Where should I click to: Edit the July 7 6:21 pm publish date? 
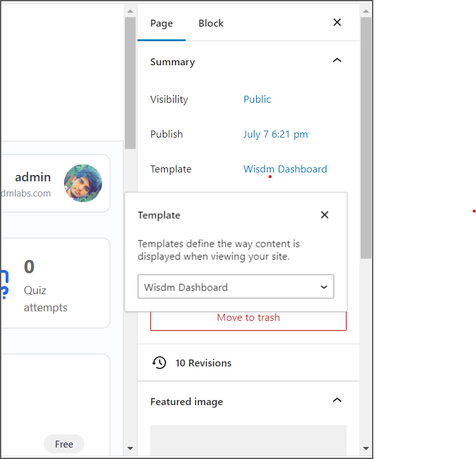(275, 134)
